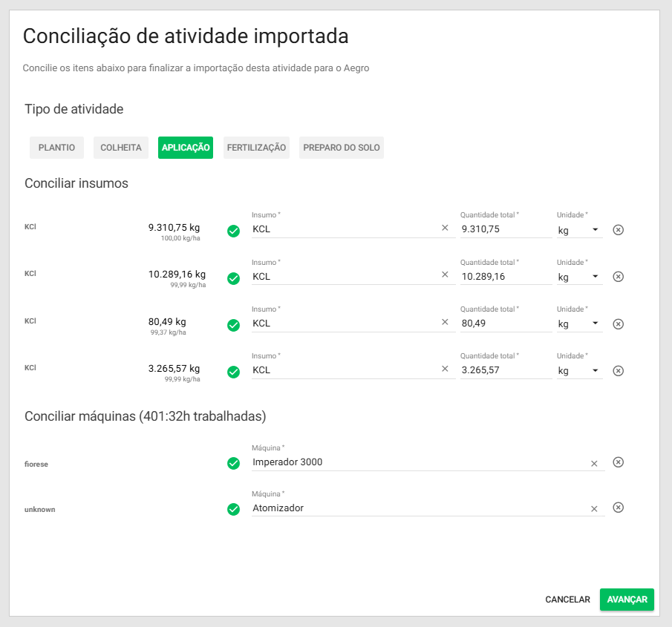Click green check icon for unknown machine
This screenshot has height=627, width=672.
[x=233, y=509]
